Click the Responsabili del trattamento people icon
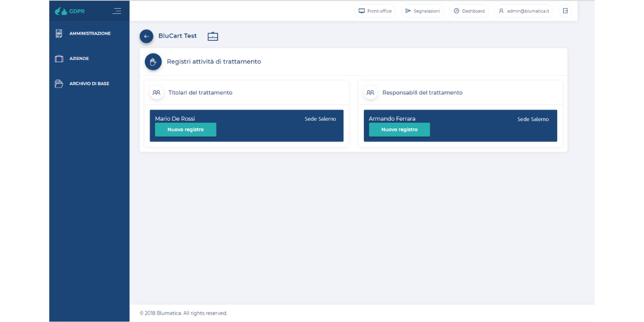The height and width of the screenshot is (322, 644). pos(370,92)
